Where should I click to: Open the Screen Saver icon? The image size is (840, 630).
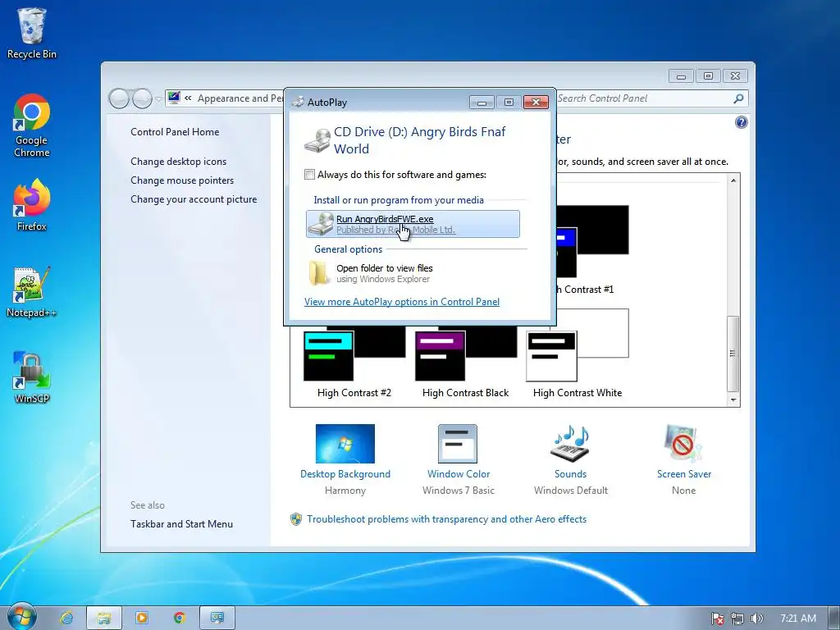click(x=683, y=444)
